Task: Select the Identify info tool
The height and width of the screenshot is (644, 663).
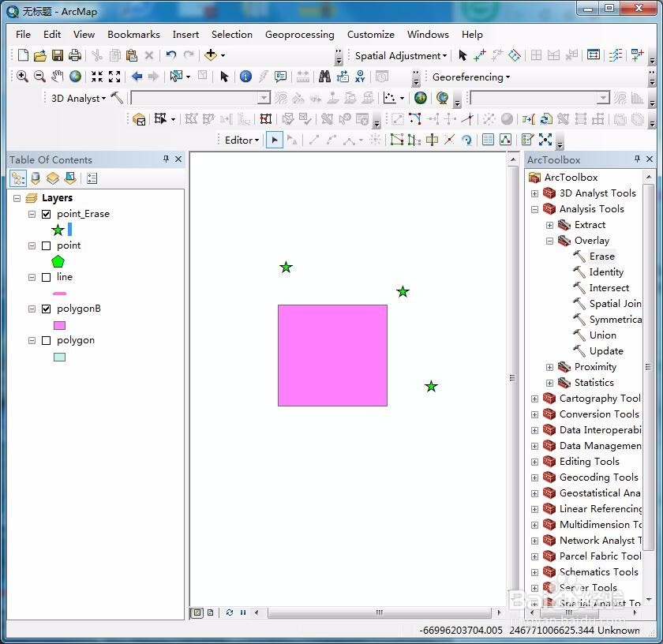Action: click(x=245, y=77)
